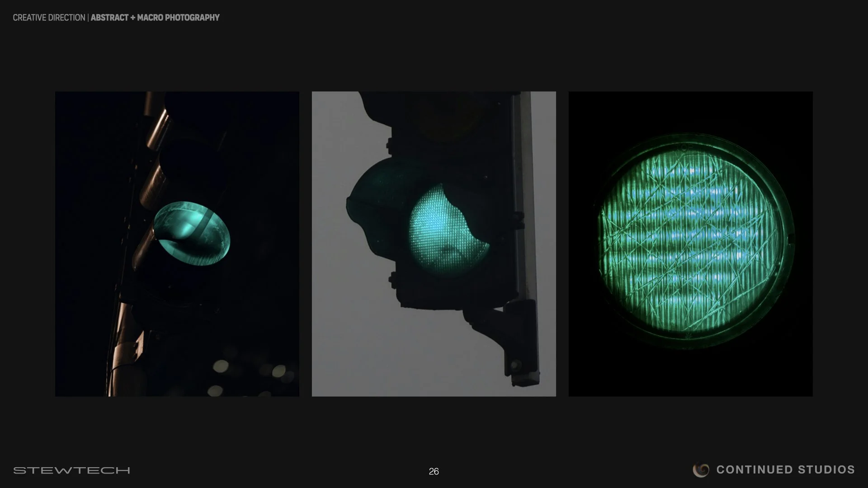Click the CREATIVE DIRECTION header text
Image resolution: width=868 pixels, height=488 pixels.
(x=49, y=18)
